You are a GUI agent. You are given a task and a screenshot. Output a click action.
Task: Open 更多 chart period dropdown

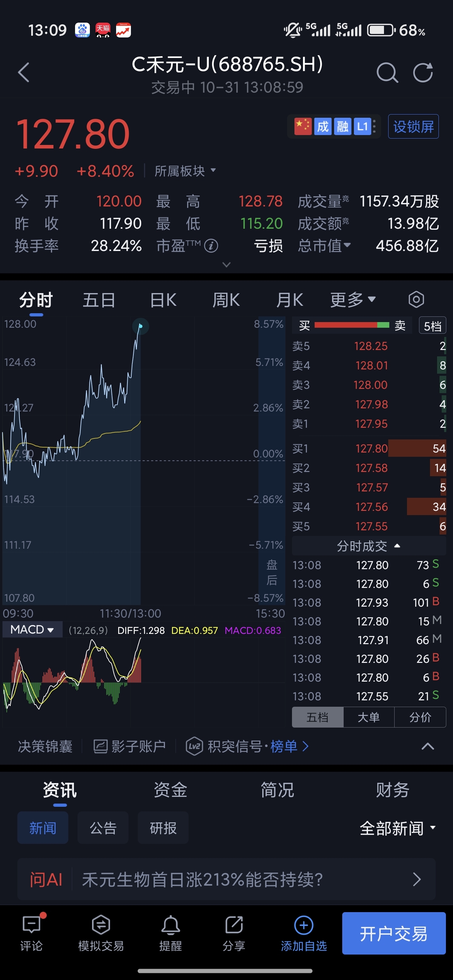click(353, 300)
